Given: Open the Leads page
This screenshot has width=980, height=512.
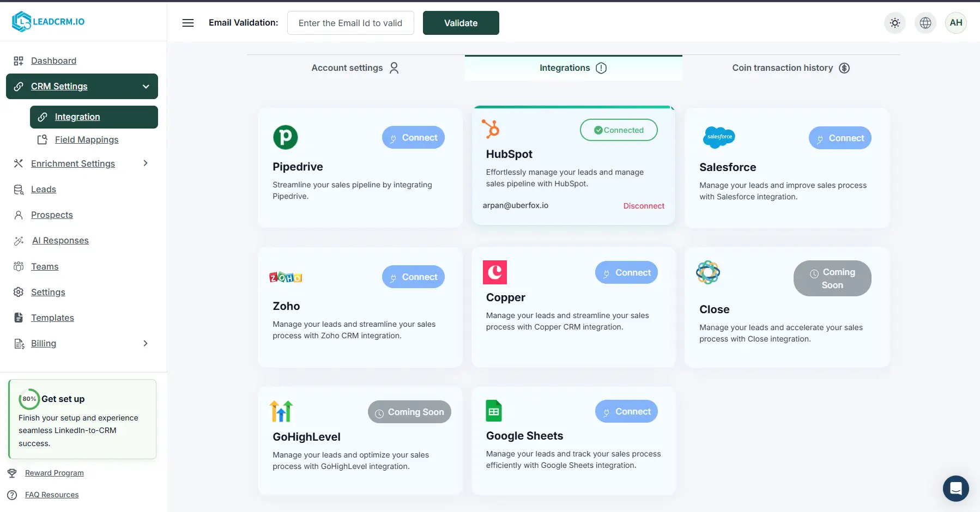Looking at the screenshot, I should point(44,190).
